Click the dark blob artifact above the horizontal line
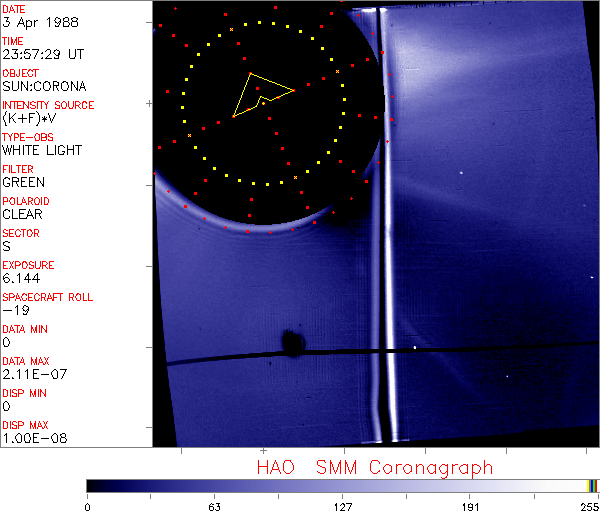 click(x=293, y=343)
